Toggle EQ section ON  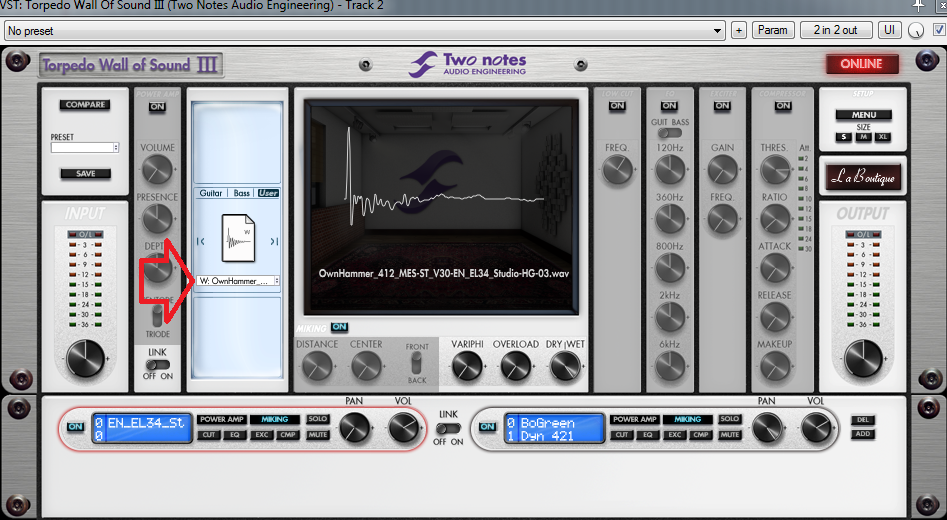point(669,106)
